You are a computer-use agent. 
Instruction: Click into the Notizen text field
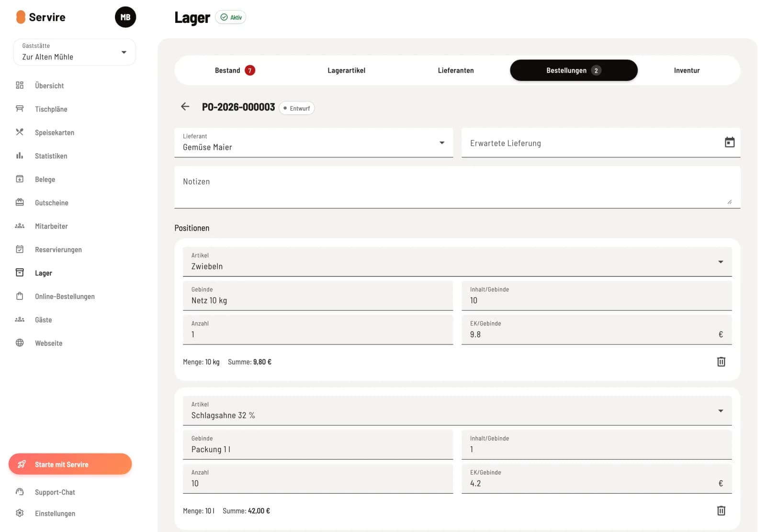(x=457, y=187)
